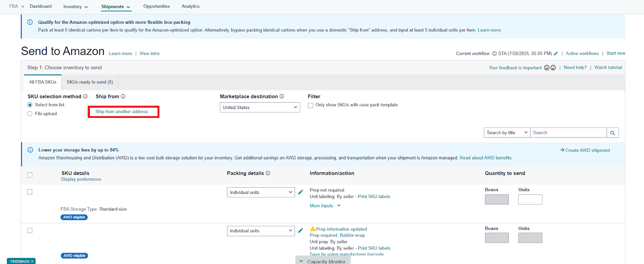Click the search magnifier icon button
Viewport: 644px width, 264px height.
613,133
